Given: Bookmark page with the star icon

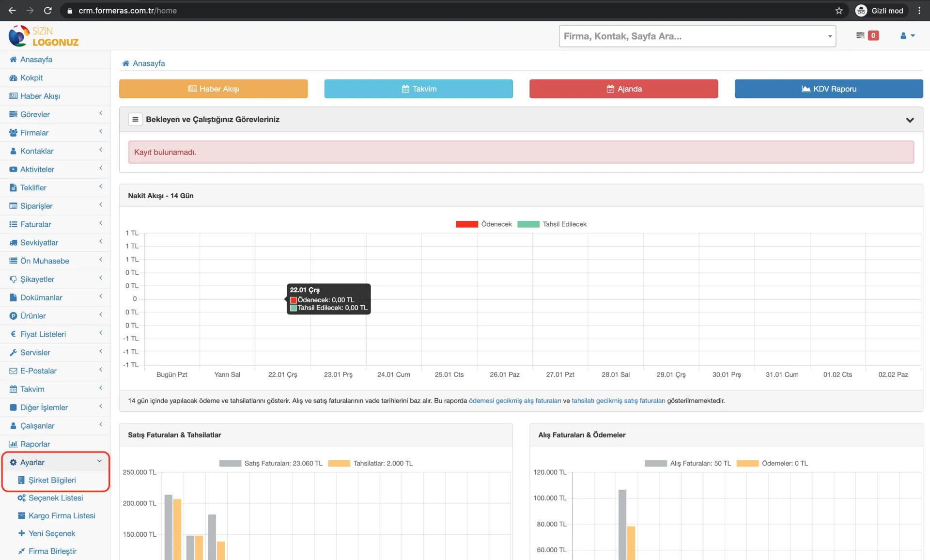Looking at the screenshot, I should (x=839, y=11).
